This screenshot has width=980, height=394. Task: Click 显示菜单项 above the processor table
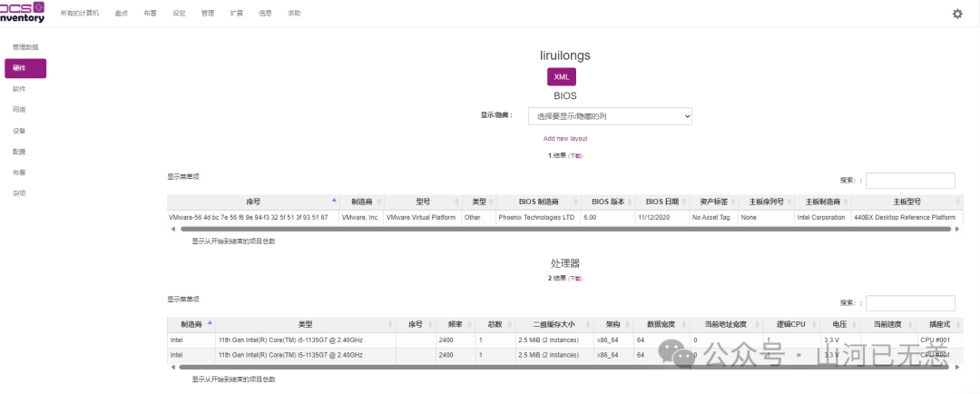coord(182,299)
